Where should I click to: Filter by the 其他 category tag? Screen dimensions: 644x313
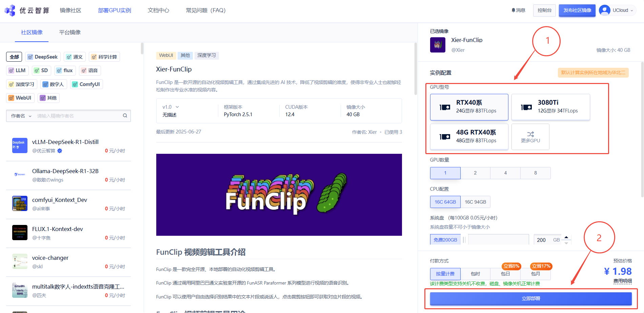pos(48,98)
